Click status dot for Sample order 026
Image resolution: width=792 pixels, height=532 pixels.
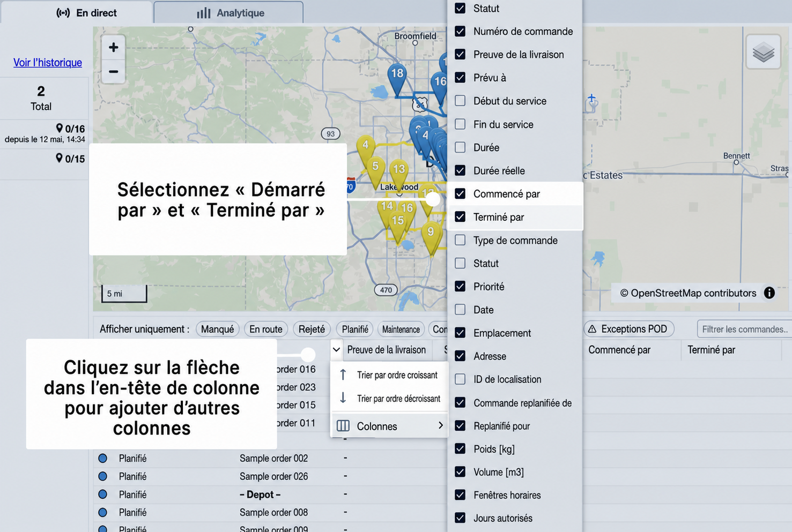103,476
